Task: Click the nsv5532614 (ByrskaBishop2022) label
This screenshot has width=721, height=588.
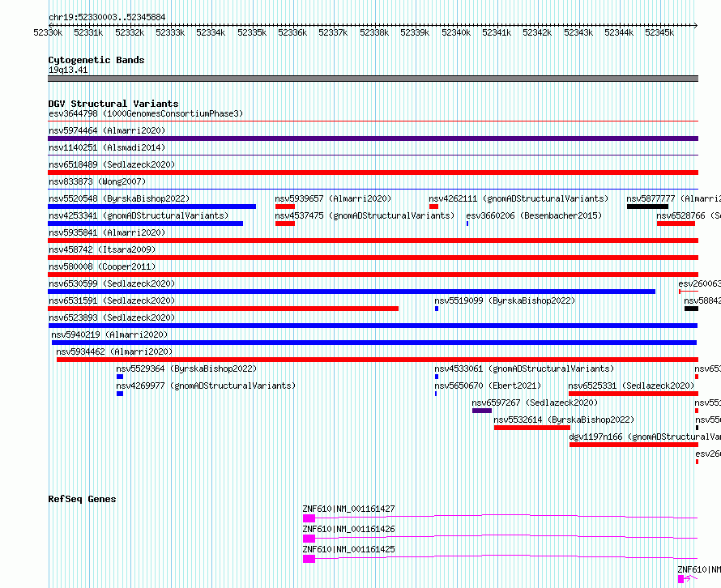Action: pyautogui.click(x=564, y=420)
